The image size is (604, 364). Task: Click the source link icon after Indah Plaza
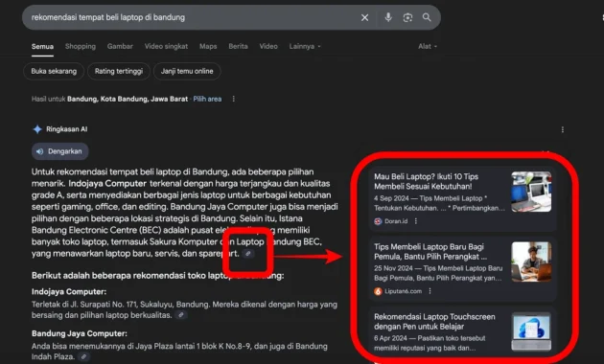(83, 356)
